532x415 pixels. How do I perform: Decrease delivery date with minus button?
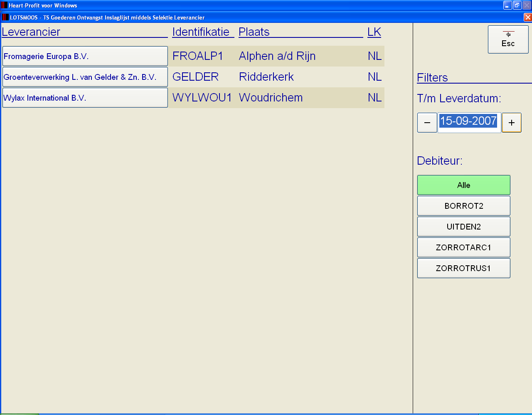[x=427, y=123]
